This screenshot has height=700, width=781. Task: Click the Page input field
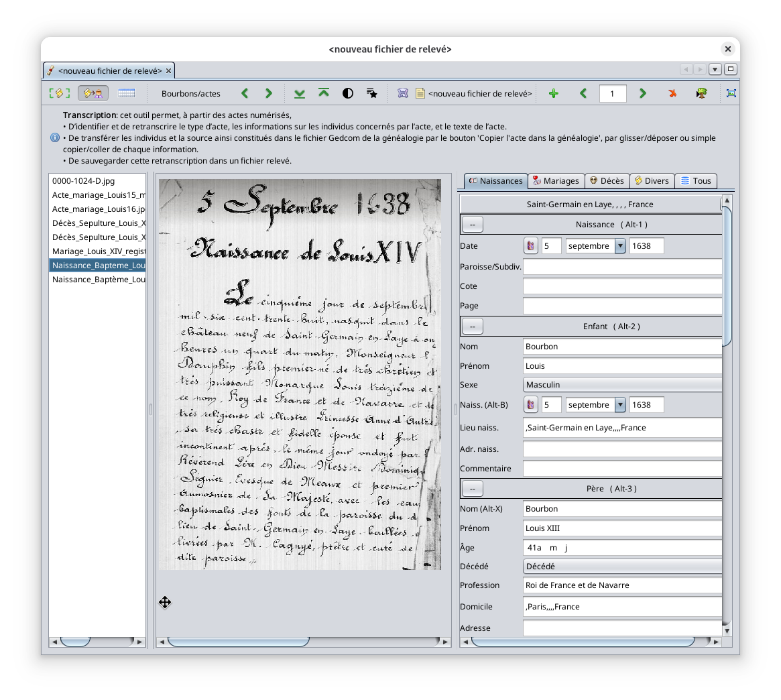pyautogui.click(x=622, y=305)
